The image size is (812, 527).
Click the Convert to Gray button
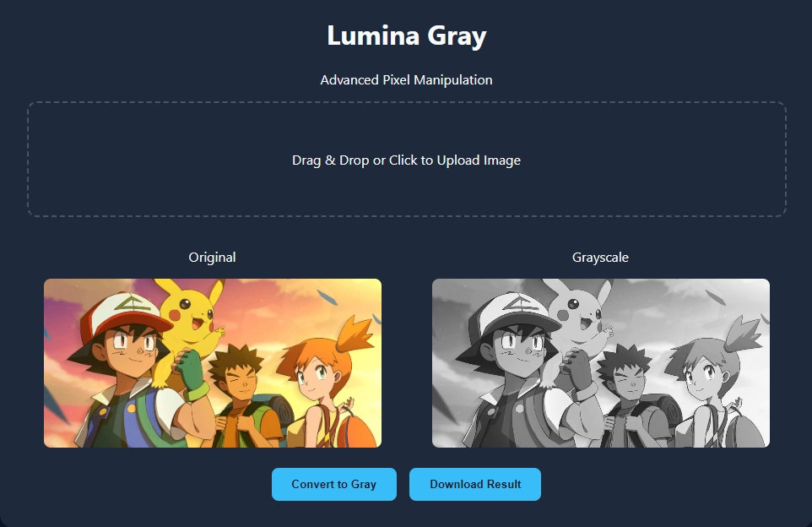[333, 484]
